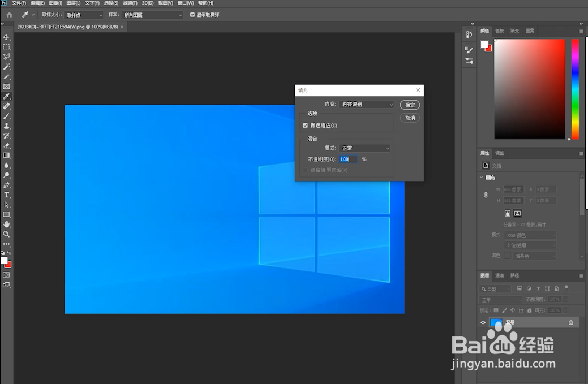Image resolution: width=588 pixels, height=384 pixels.
Task: Open the Filter menu
Action: click(130, 3)
